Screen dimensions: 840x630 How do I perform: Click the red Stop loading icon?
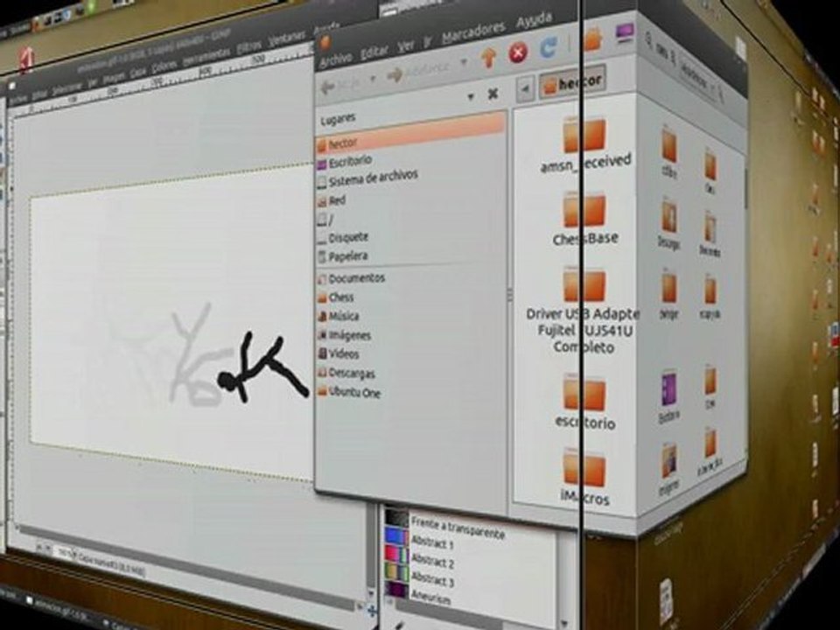(x=517, y=52)
